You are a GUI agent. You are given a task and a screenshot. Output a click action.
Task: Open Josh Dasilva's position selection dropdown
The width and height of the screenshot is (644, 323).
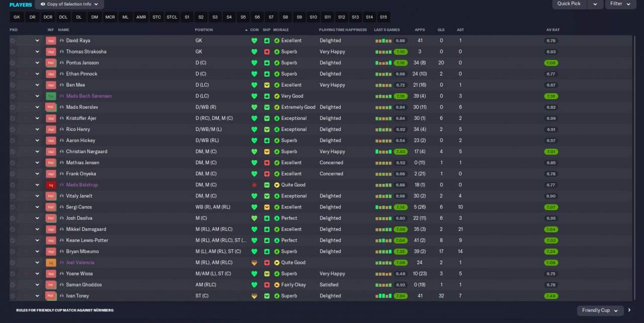[30, 218]
